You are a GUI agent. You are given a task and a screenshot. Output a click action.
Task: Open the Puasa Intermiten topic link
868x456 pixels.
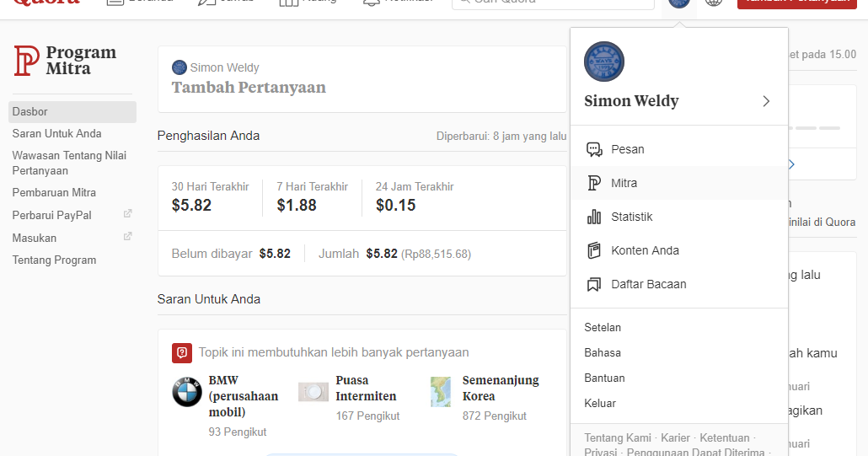[x=366, y=389]
